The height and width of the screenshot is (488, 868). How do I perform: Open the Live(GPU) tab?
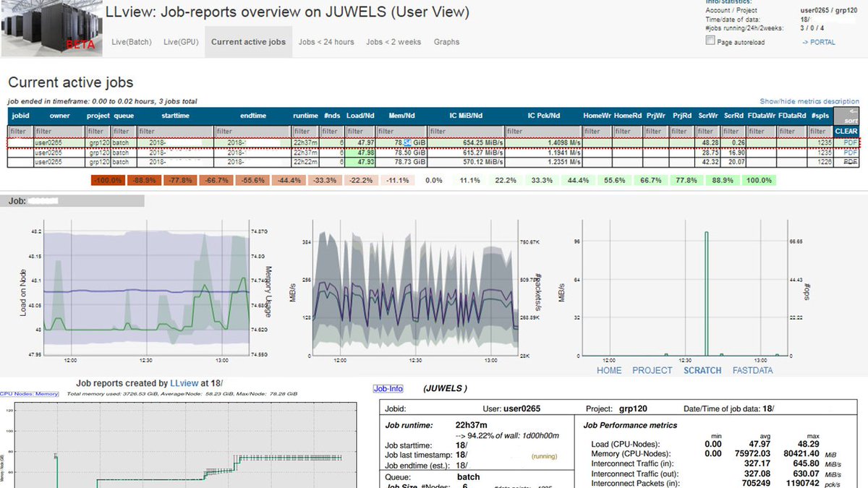181,42
